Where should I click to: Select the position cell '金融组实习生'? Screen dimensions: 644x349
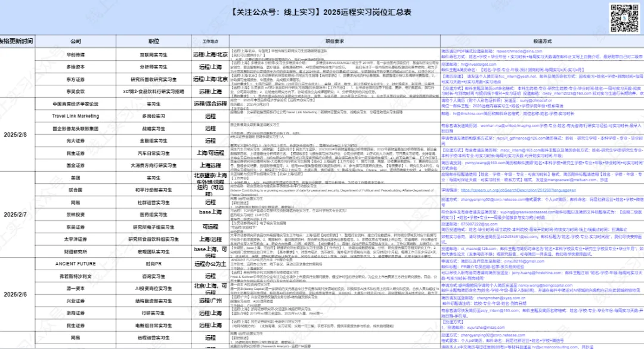tap(154, 141)
